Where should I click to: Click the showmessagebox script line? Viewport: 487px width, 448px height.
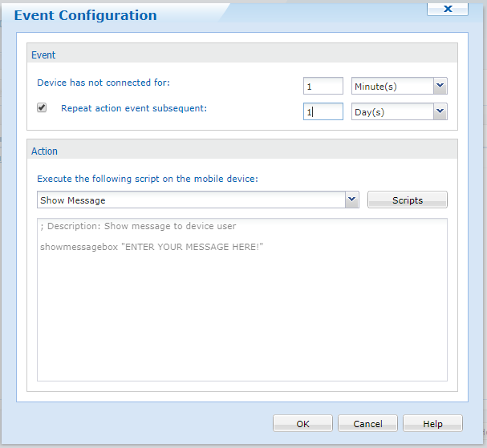(152, 246)
